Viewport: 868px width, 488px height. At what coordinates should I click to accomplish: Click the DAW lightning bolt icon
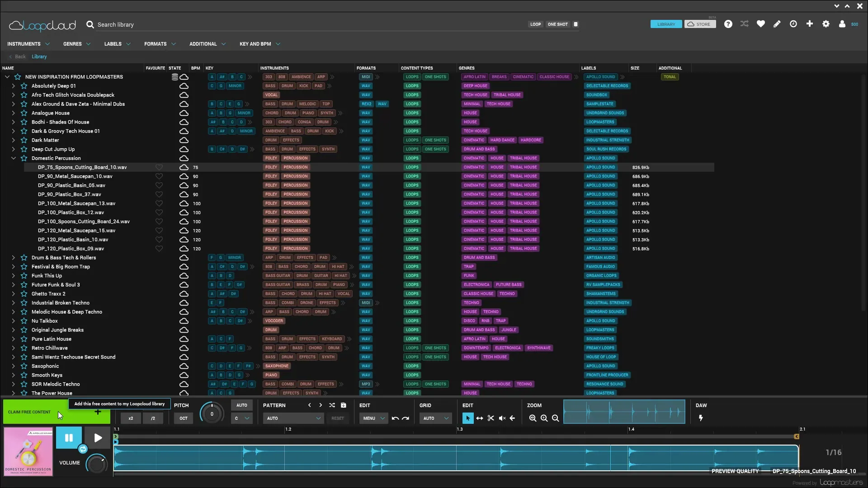701,418
